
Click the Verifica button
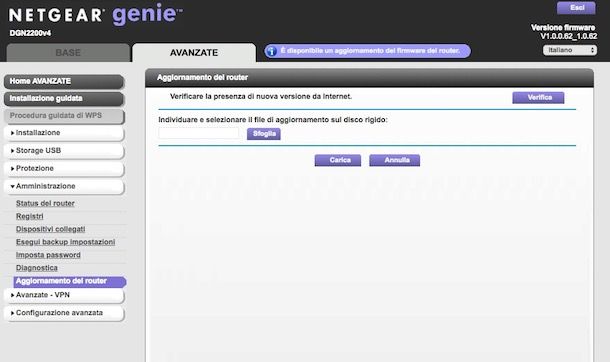click(538, 98)
